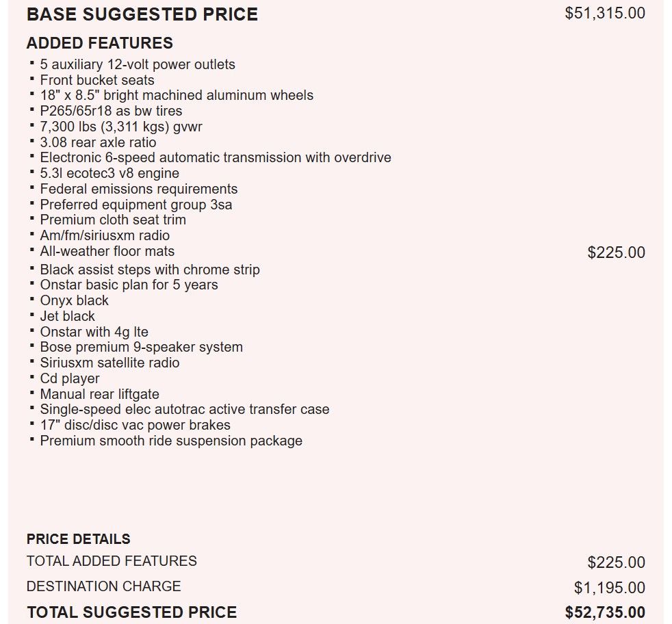Click the $1,195.00 destination charge amount
This screenshot has height=624, width=672.
[609, 588]
